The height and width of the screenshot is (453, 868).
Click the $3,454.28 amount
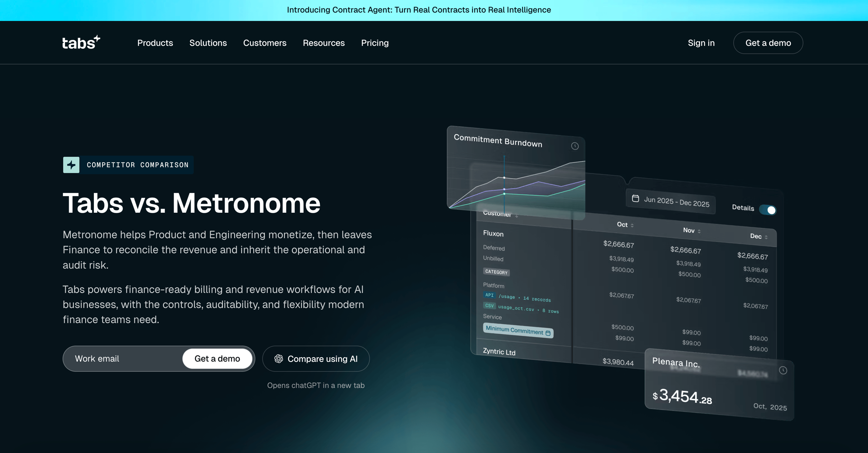682,396
